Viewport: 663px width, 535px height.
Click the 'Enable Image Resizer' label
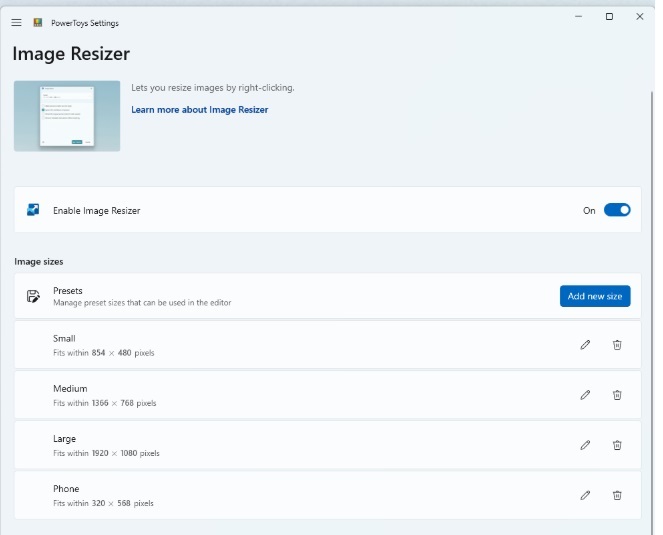tap(96, 210)
